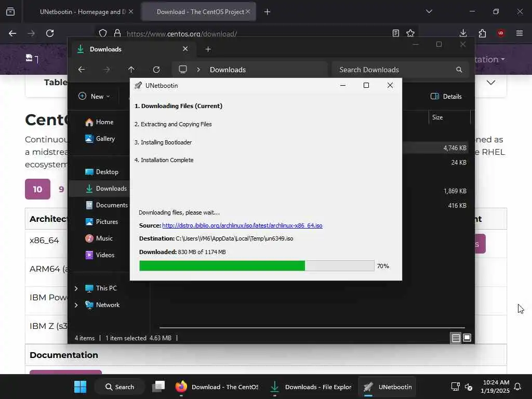The height and width of the screenshot is (399, 532).
Task: Click the search magnifier in File Explorer
Action: tap(459, 70)
